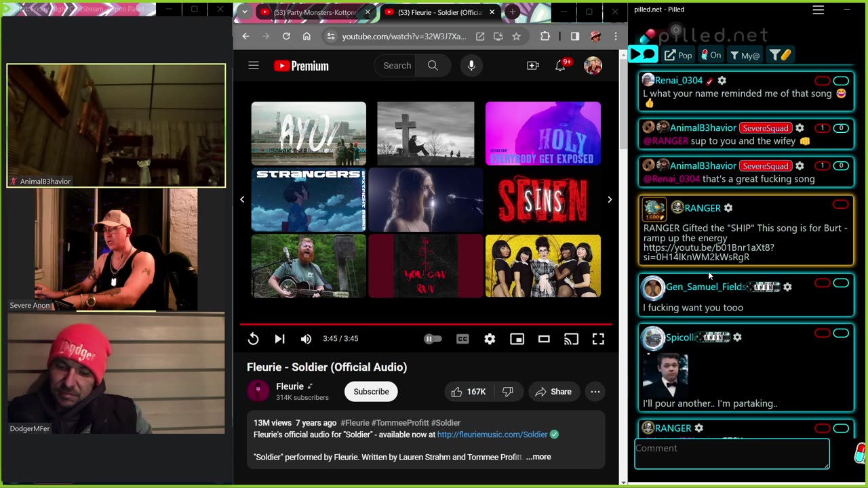Select the 'AYO!' suggested video thumbnail
This screenshot has height=488, width=868.
click(x=309, y=134)
